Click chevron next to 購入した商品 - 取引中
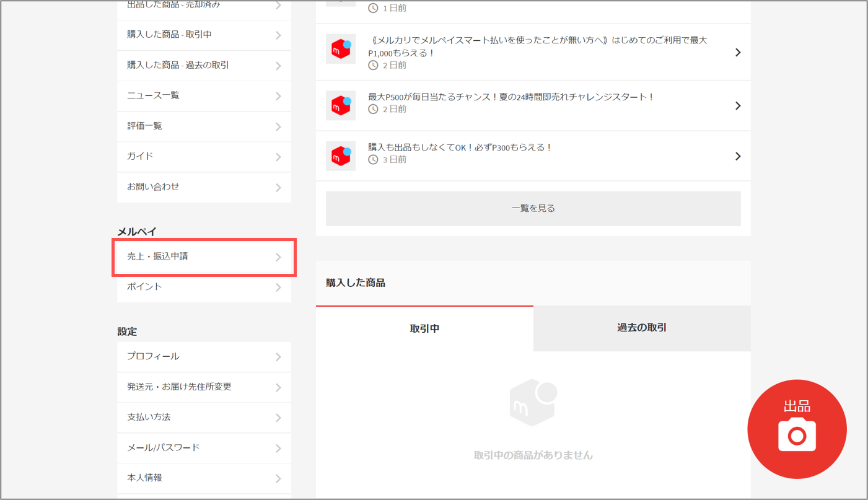Viewport: 868px width, 500px height. (278, 35)
